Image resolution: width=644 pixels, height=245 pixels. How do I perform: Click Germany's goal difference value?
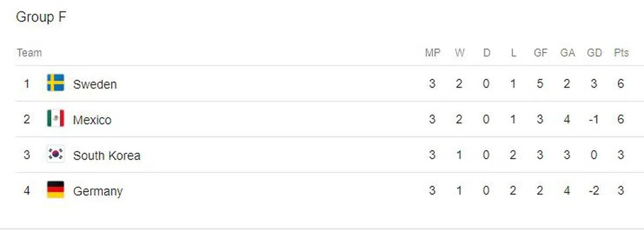594,191
